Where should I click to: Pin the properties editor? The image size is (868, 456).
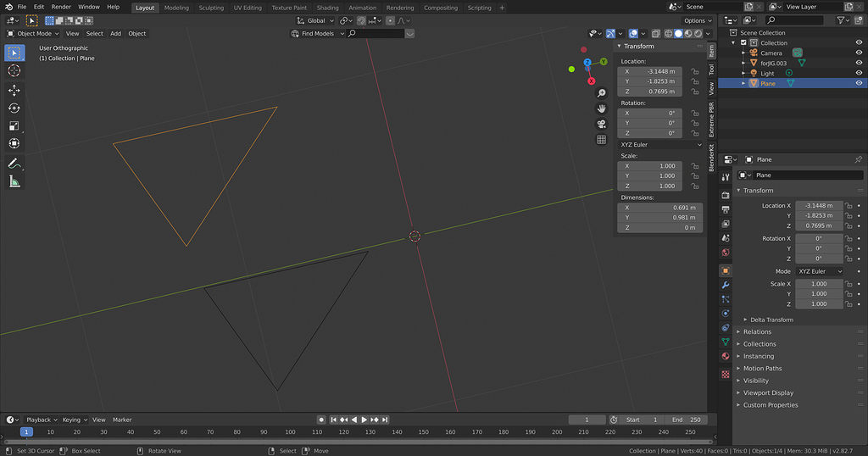858,159
